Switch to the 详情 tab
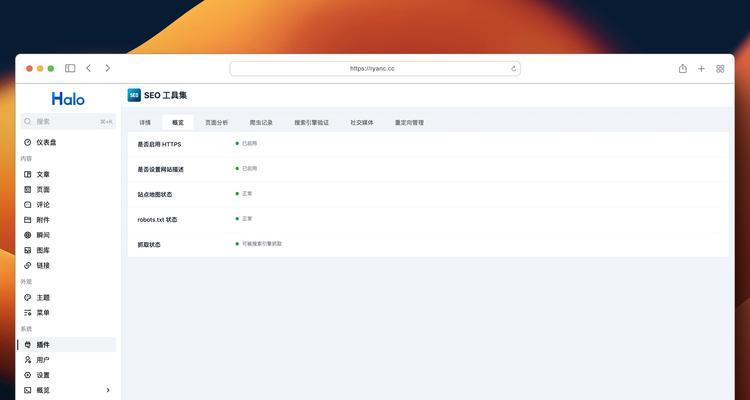This screenshot has height=400, width=750. pyautogui.click(x=145, y=122)
